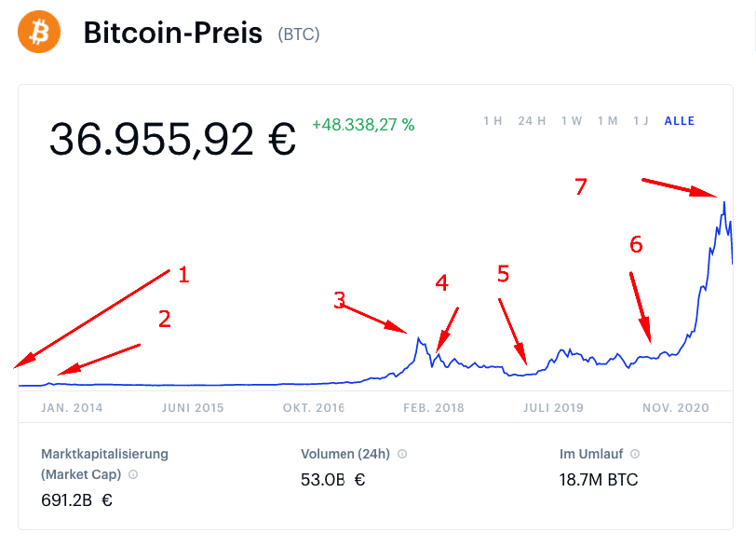The width and height of the screenshot is (756, 547).
Task: Click the NOV. 2020 axis label
Action: pos(677,408)
